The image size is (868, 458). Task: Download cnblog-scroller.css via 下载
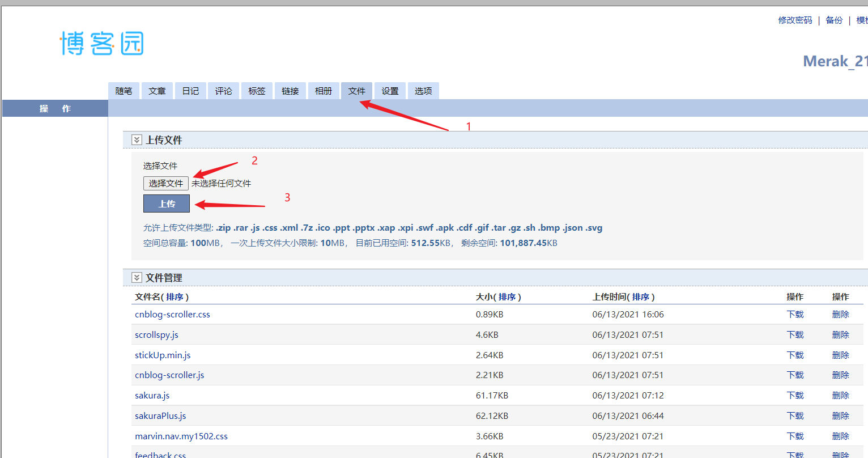pyautogui.click(x=795, y=314)
